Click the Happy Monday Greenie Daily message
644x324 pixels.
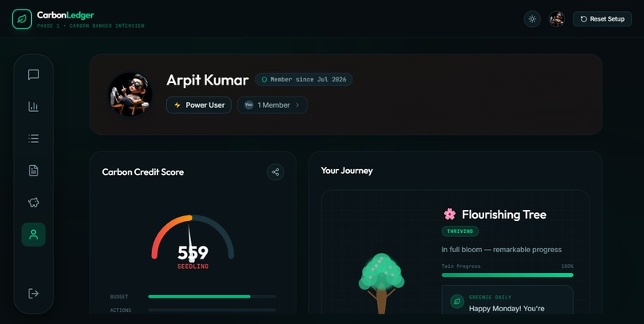pyautogui.click(x=507, y=308)
